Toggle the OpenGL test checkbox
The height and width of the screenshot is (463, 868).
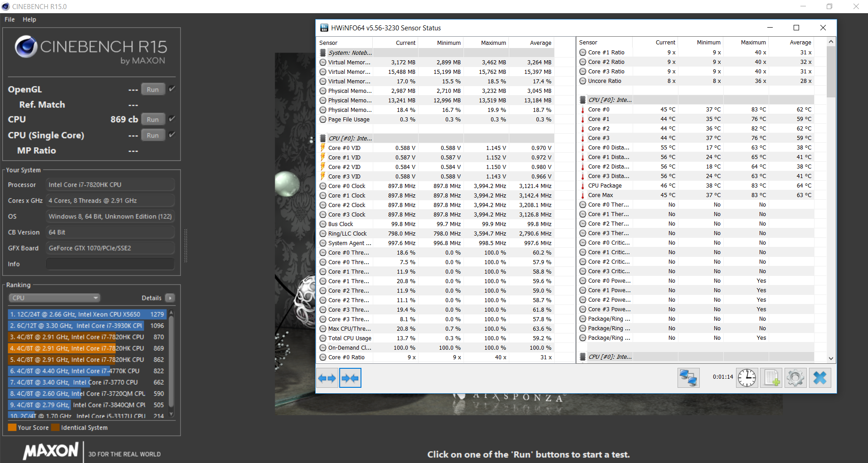pos(172,89)
